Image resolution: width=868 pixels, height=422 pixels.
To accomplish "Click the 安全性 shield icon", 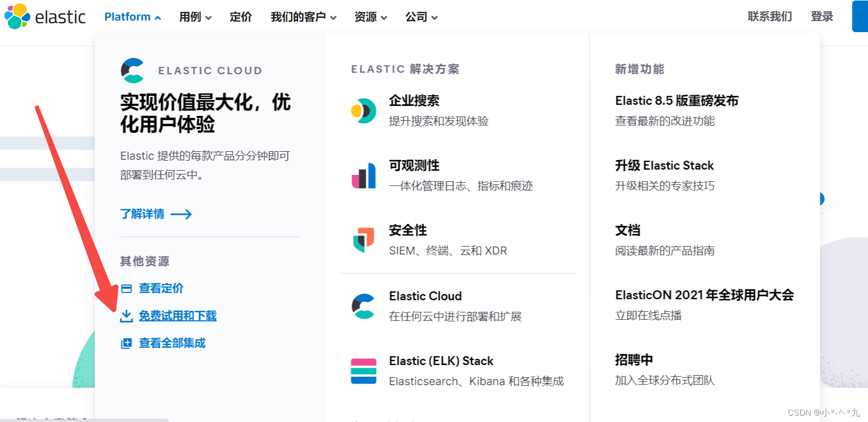I will point(364,240).
